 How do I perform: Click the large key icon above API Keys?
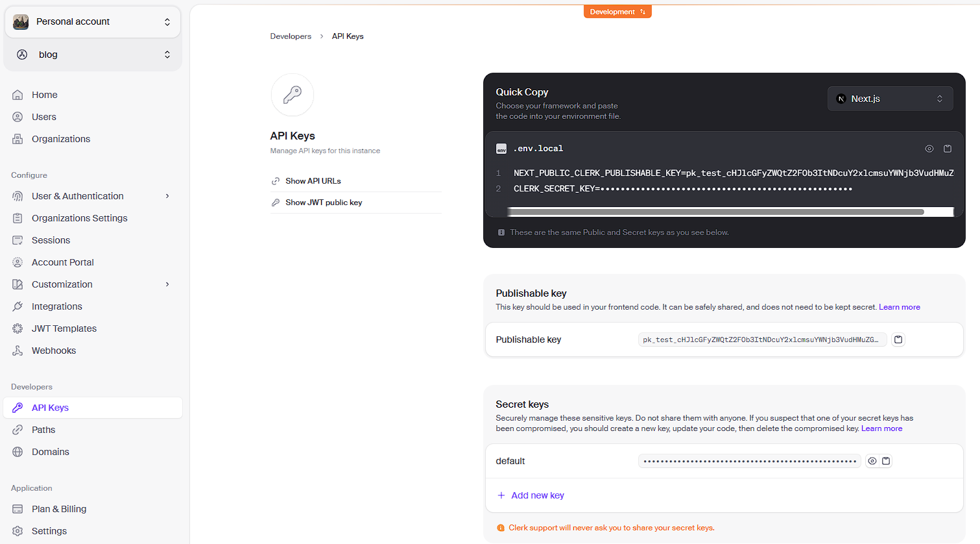tap(293, 95)
